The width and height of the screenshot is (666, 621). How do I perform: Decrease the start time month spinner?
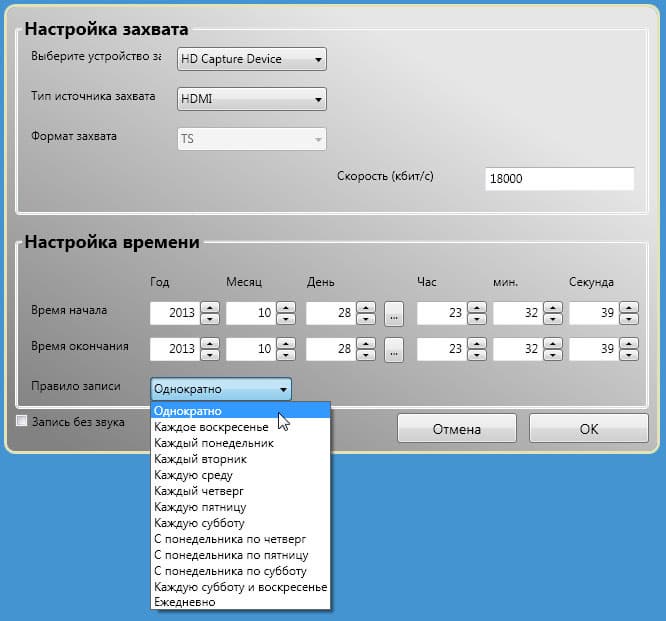pyautogui.click(x=286, y=319)
